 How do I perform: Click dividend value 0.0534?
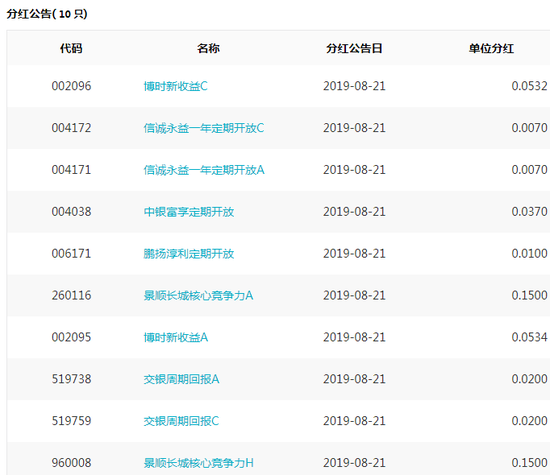[x=529, y=337]
